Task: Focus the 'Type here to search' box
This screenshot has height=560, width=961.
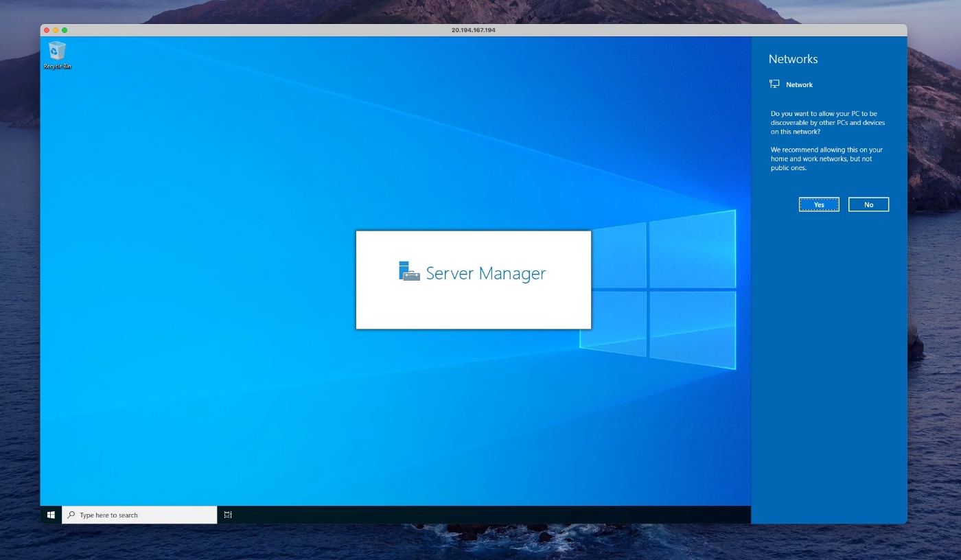Action: coord(139,515)
